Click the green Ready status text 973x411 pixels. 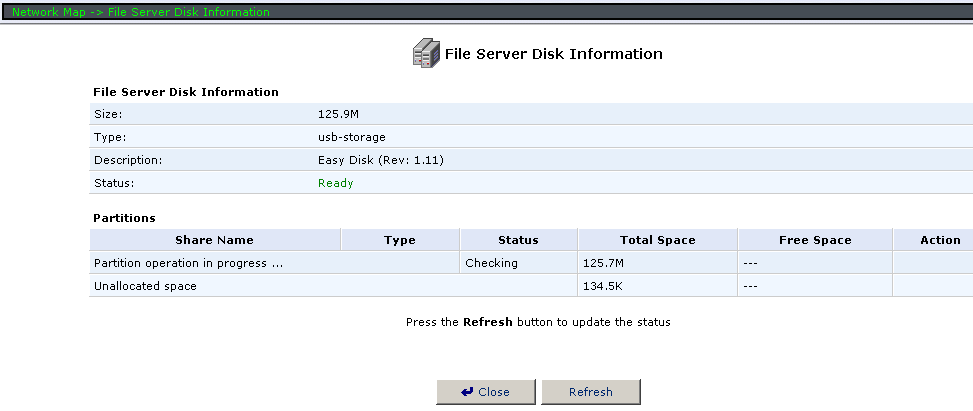(x=335, y=183)
